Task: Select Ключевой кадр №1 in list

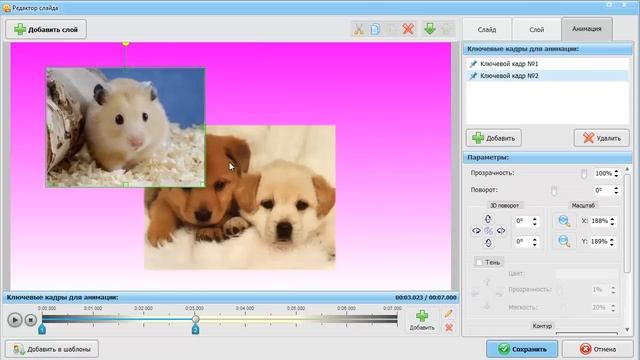Action: (x=547, y=64)
